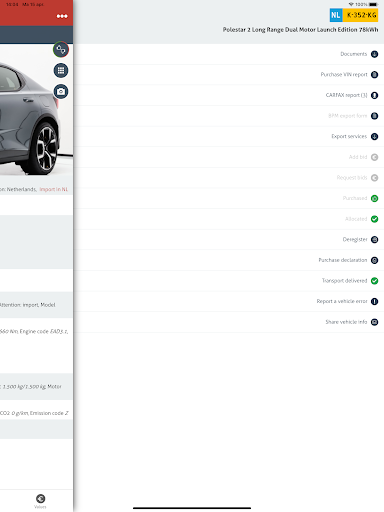Open the photo grid view button
384x512 pixels.
pos(61,70)
